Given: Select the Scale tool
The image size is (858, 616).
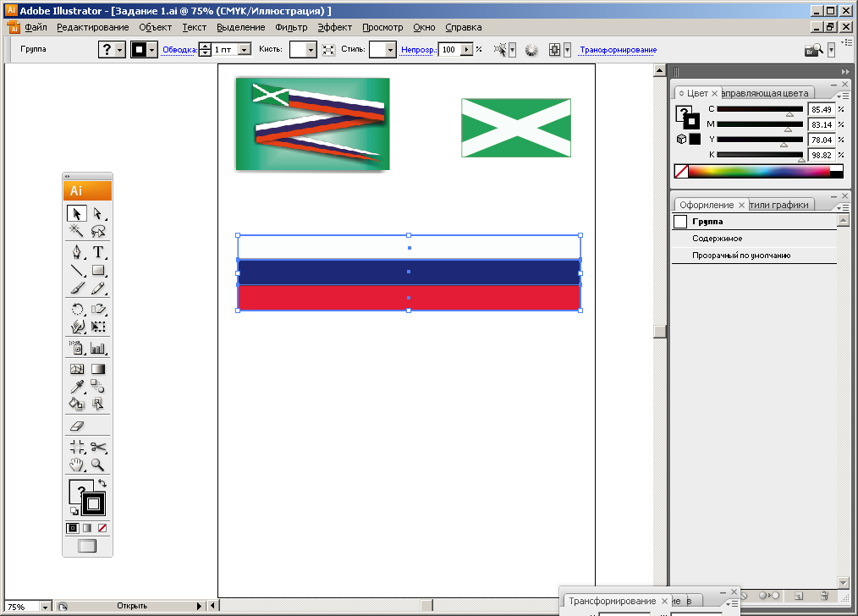Looking at the screenshot, I should 98,309.
